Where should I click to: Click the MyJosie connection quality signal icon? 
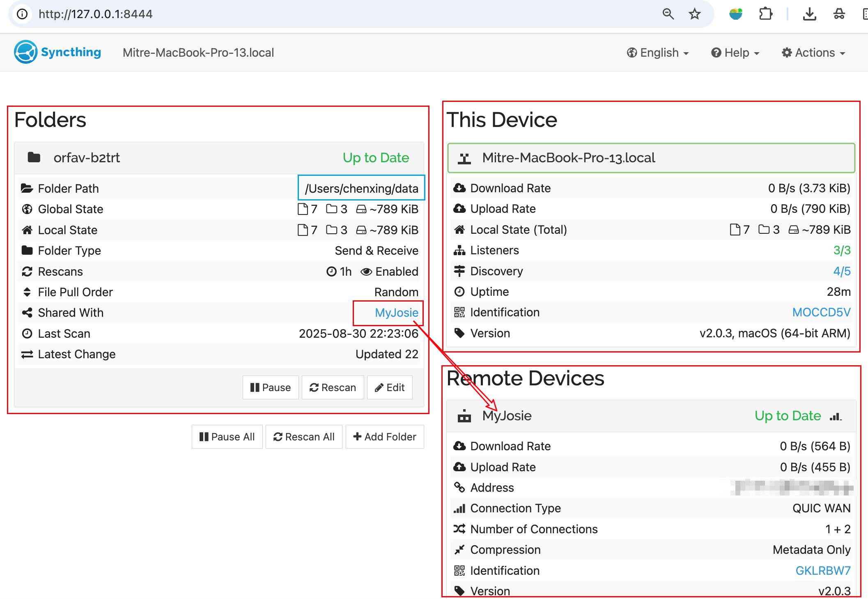[836, 416]
